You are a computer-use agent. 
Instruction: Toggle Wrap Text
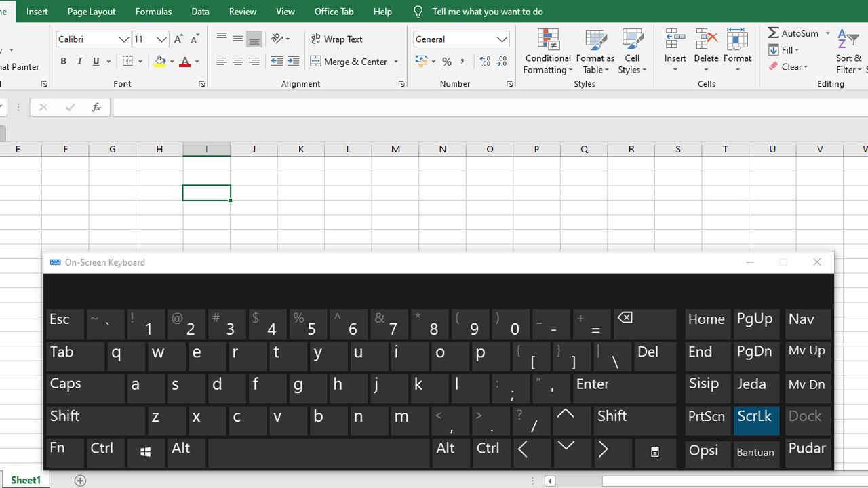click(337, 39)
